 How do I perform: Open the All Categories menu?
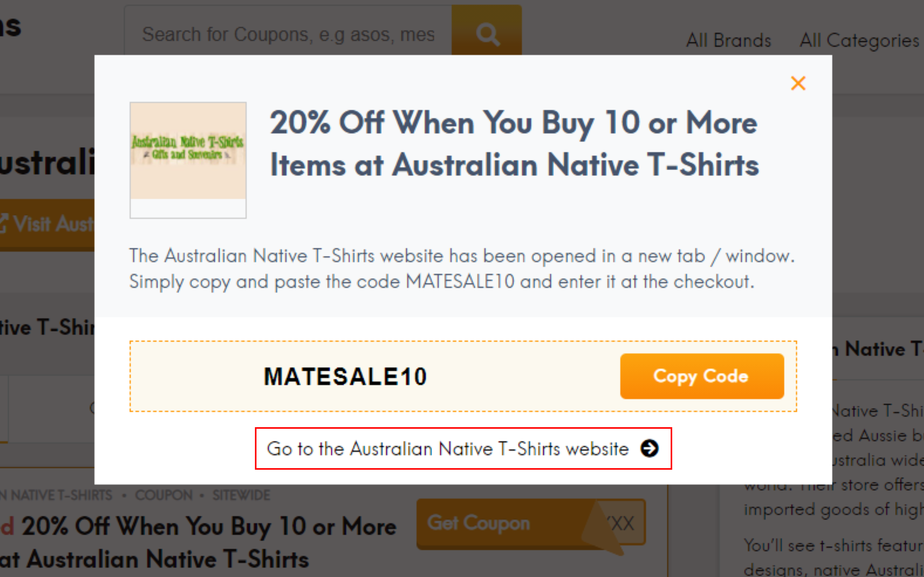point(860,39)
